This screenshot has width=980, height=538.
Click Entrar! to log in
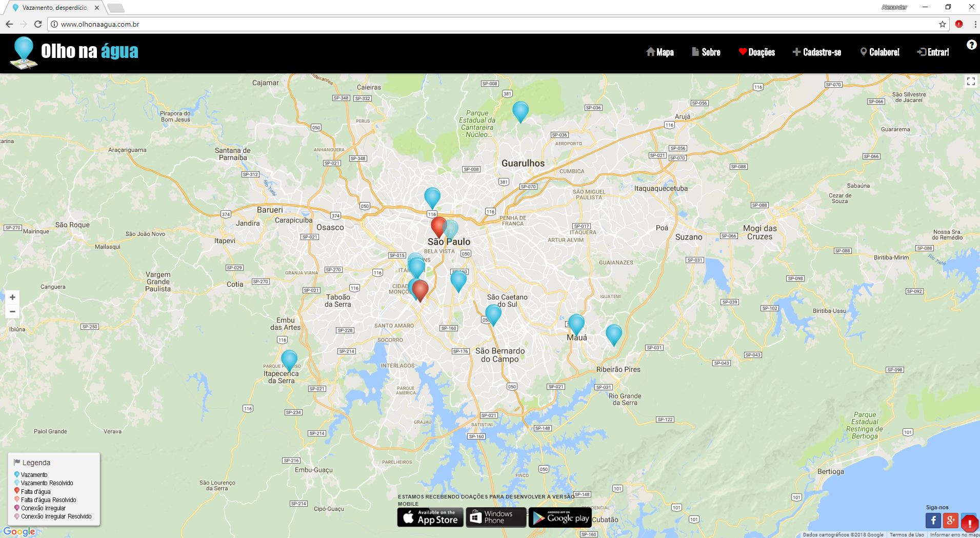pyautogui.click(x=933, y=52)
